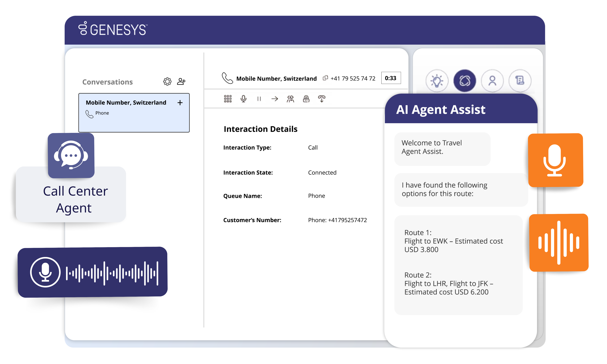Click the Call Center Agent headset icon

point(71,156)
